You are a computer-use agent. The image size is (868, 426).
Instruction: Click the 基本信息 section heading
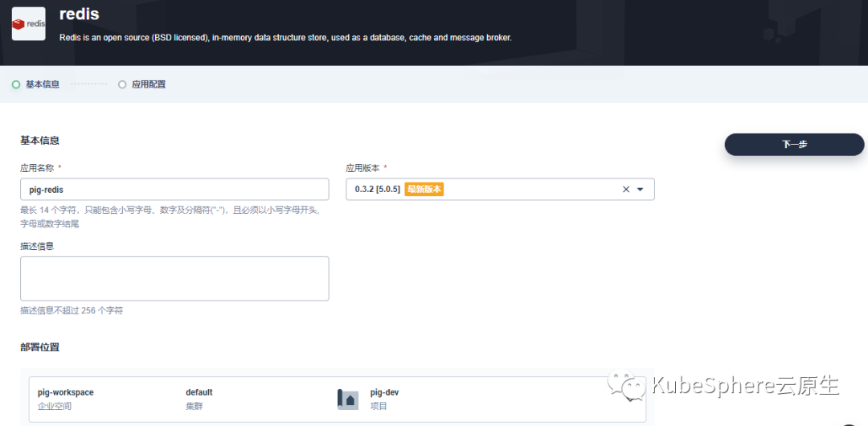[x=40, y=141]
